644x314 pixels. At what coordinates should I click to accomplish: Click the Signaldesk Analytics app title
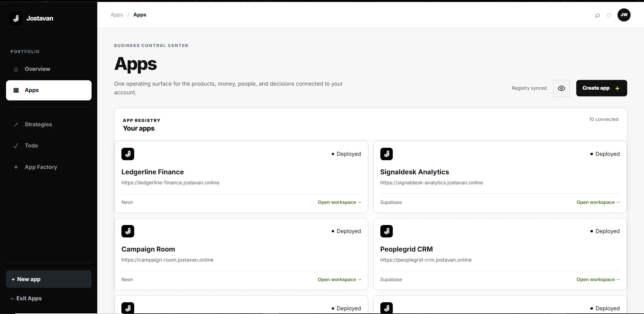tap(415, 172)
